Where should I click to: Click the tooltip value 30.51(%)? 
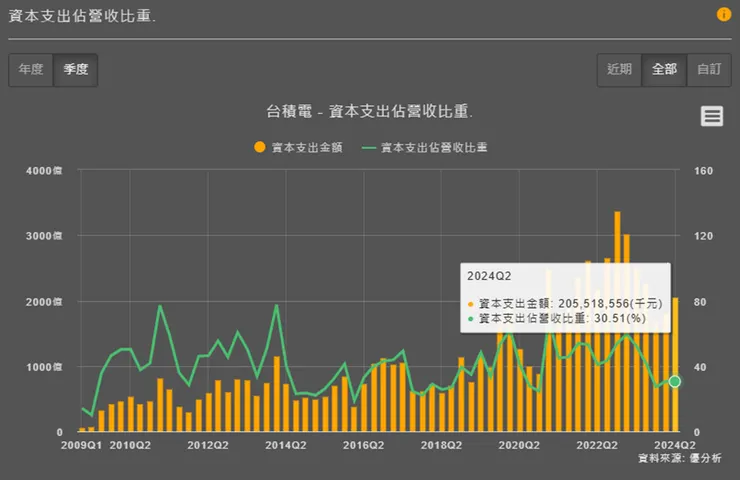620,318
